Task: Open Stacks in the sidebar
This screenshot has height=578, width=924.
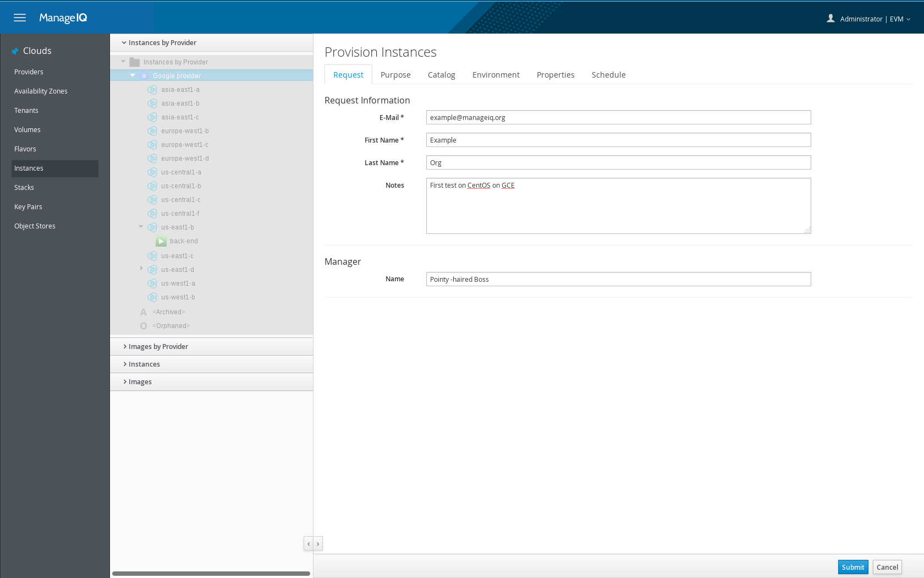Action: point(55,188)
